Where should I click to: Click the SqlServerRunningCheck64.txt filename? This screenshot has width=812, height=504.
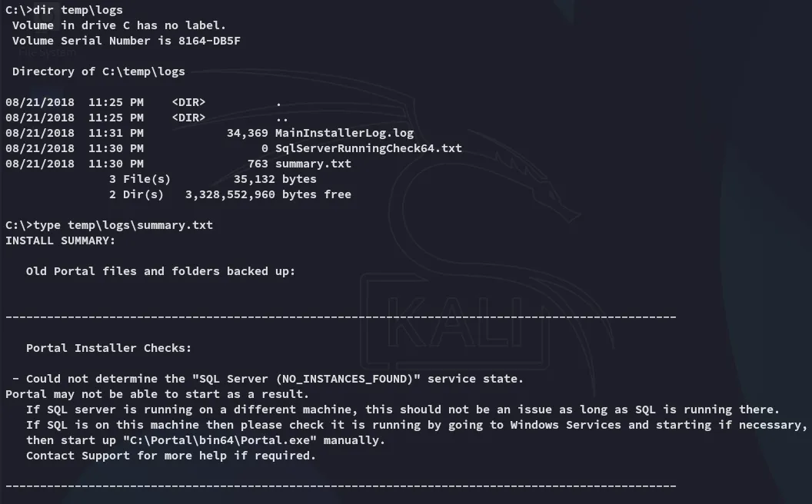point(368,148)
